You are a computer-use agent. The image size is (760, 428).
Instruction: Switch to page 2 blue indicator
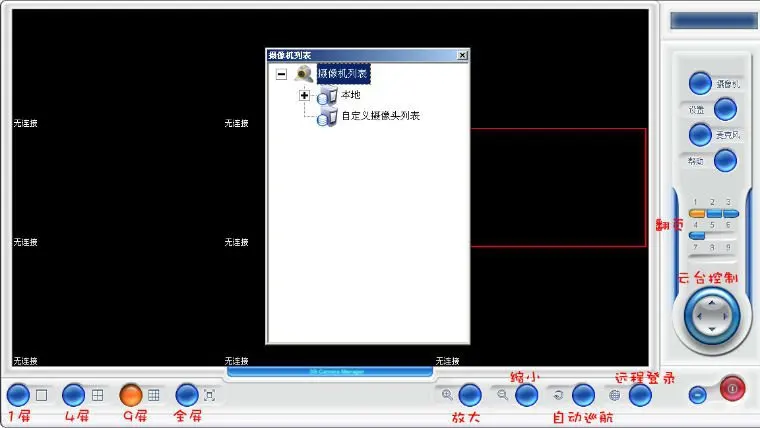pos(714,213)
